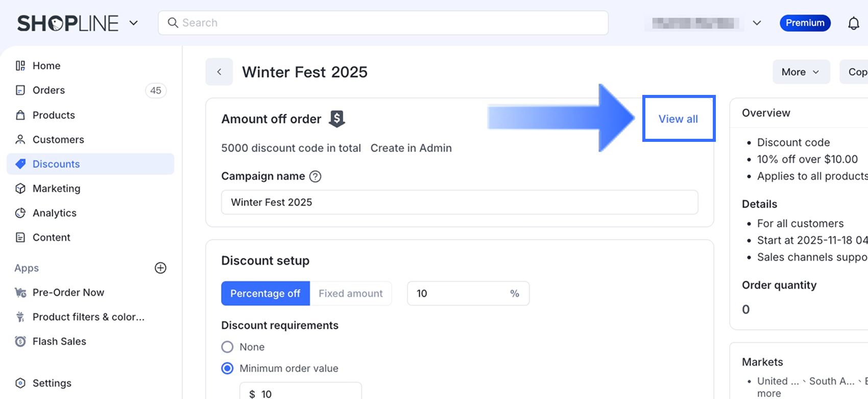
Task: Select the None discount requirement
Action: [x=227, y=347]
